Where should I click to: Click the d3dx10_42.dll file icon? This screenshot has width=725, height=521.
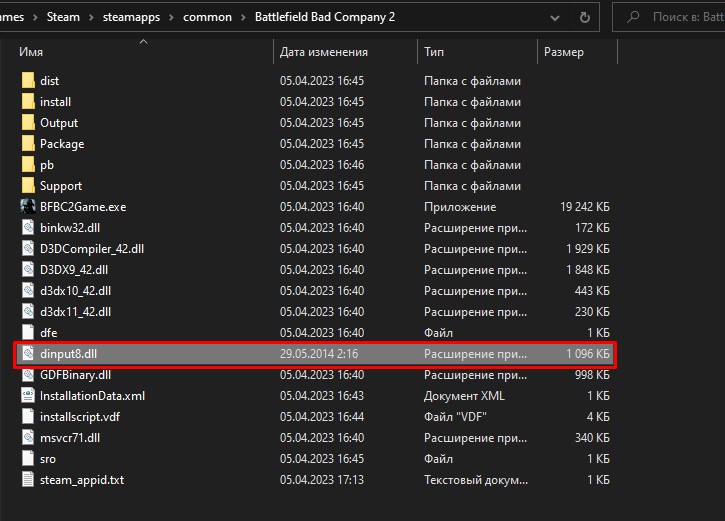click(28, 291)
